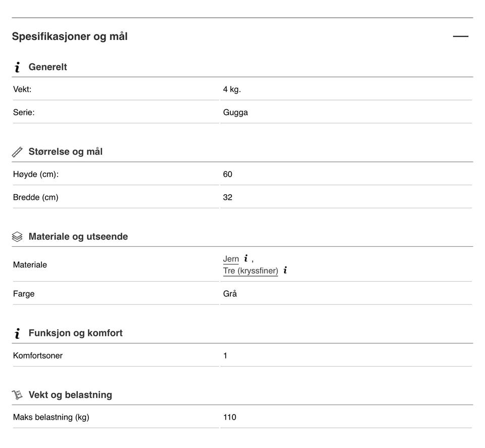The width and height of the screenshot is (485, 448).
Task: Collapse the Spesifikasjoner og mål section via minus icon
Action: pos(460,36)
